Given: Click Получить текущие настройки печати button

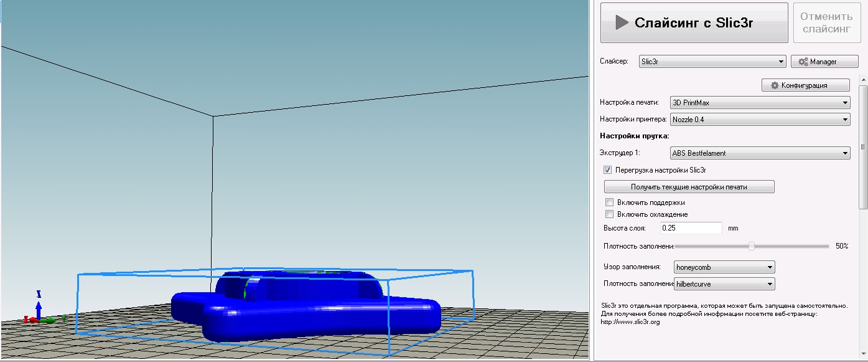Looking at the screenshot, I should coord(689,187).
